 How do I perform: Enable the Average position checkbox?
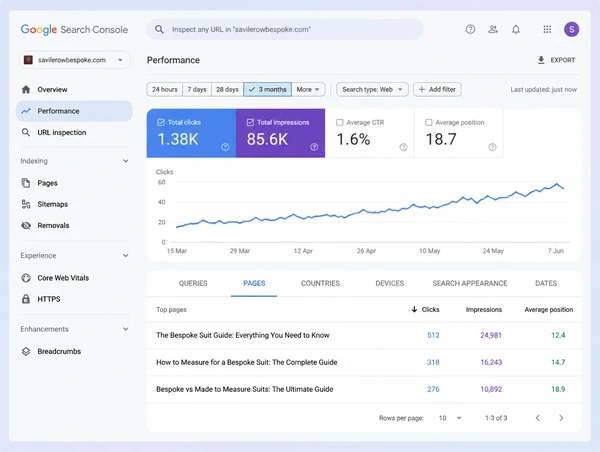pyautogui.click(x=429, y=122)
